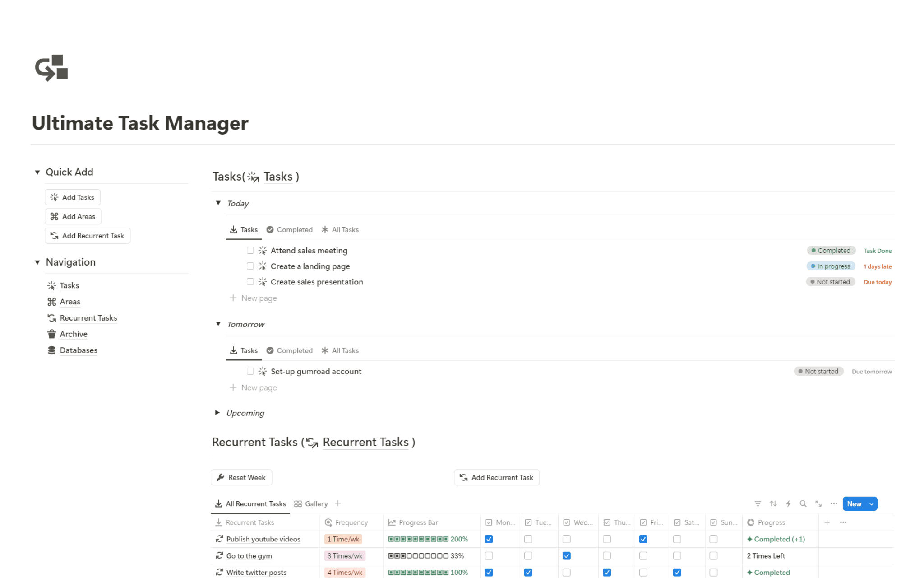Select the filter icon above the recurrent tasks table
The image size is (924, 578).
coord(758,503)
